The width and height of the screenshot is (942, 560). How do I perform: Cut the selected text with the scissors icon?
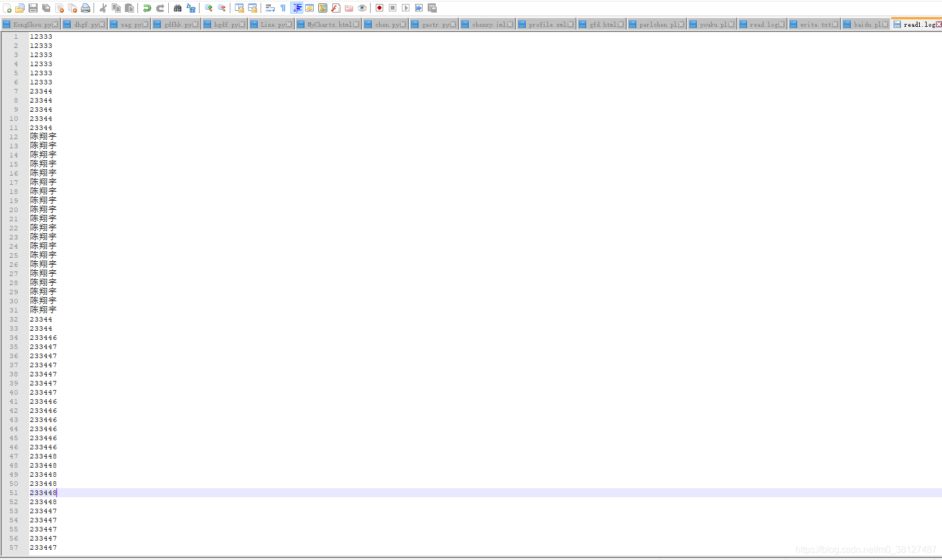103,8
